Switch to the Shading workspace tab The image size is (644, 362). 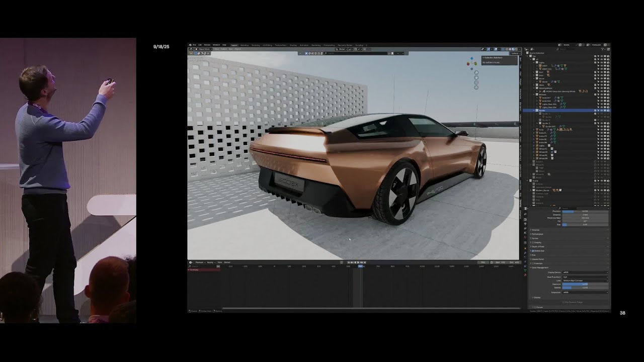point(293,45)
